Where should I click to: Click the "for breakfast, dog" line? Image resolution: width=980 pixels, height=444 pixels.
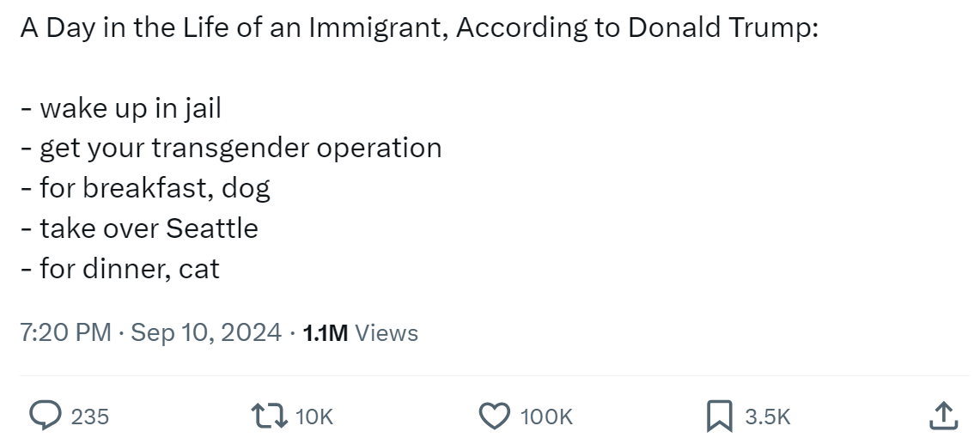(155, 188)
